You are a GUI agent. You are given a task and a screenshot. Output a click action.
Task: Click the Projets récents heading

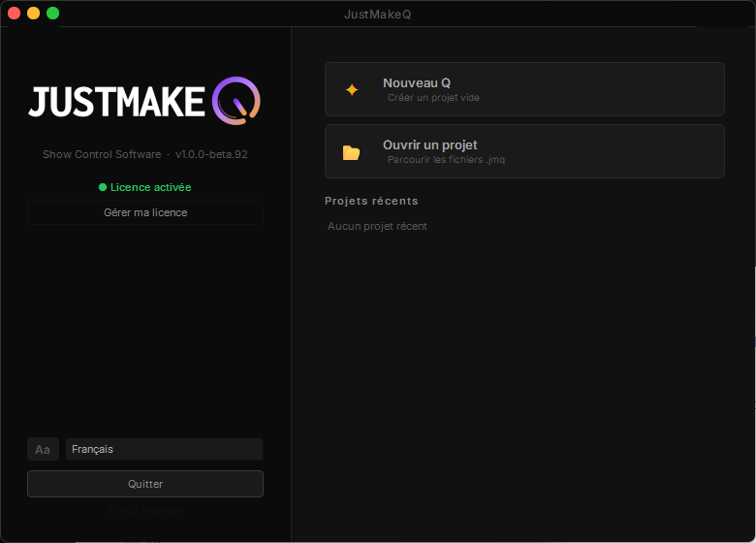(371, 201)
